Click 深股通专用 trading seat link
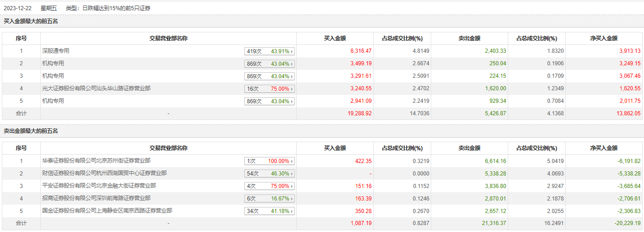This screenshot has height=232, width=644. (56, 51)
